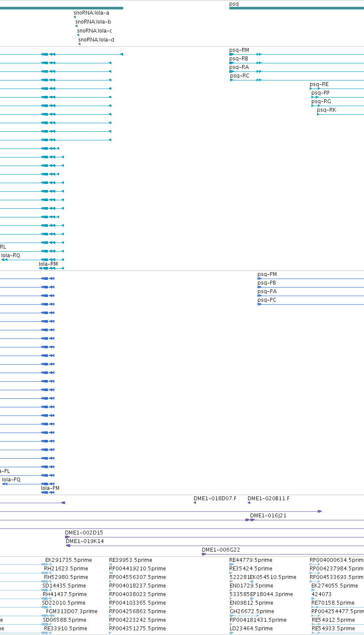Click snoRNA:lola-b label
Viewport: 364px width, 635px height.
click(93, 22)
